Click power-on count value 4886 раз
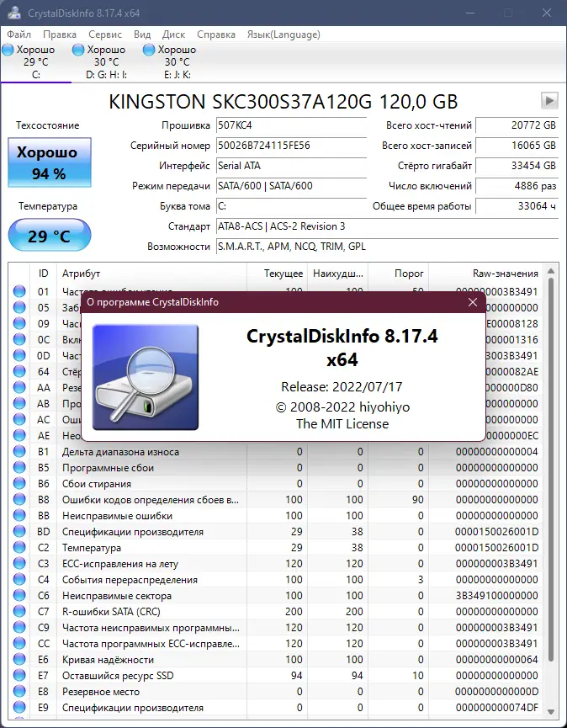The width and height of the screenshot is (567, 728). [517, 186]
